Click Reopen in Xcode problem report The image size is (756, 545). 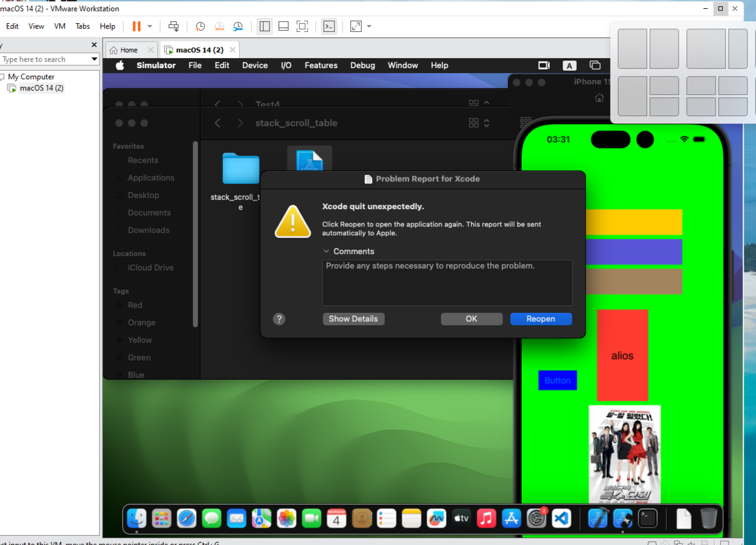(541, 319)
